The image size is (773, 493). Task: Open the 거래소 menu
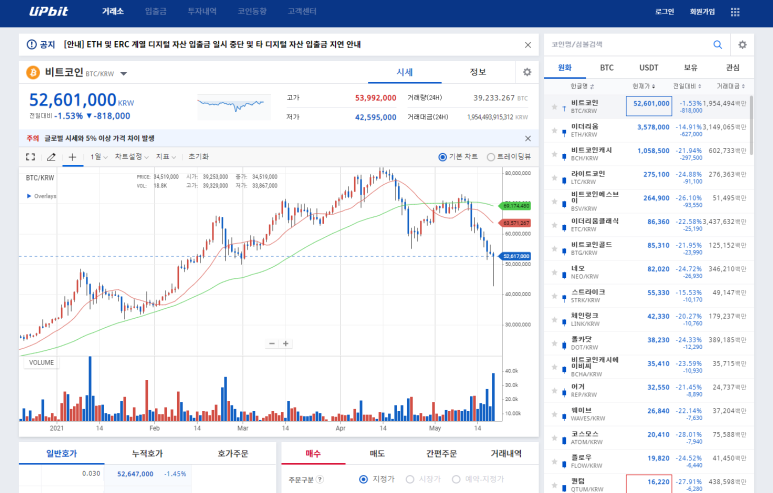point(113,11)
